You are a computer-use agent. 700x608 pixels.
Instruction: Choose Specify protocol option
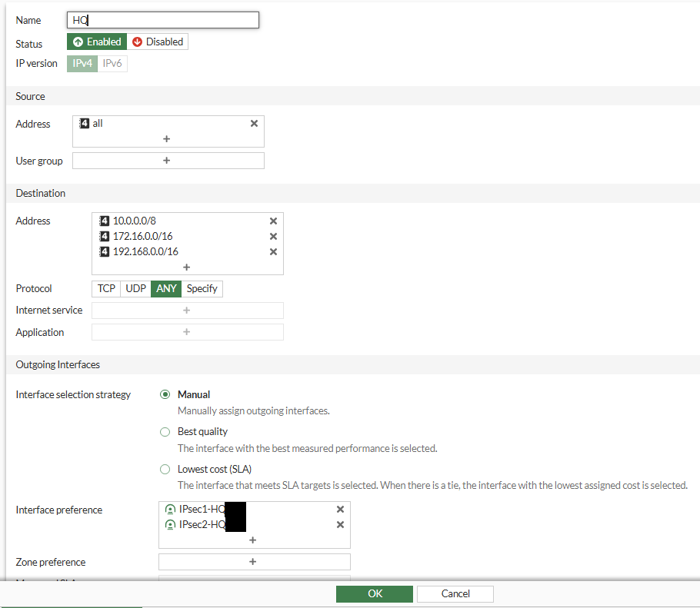point(202,288)
